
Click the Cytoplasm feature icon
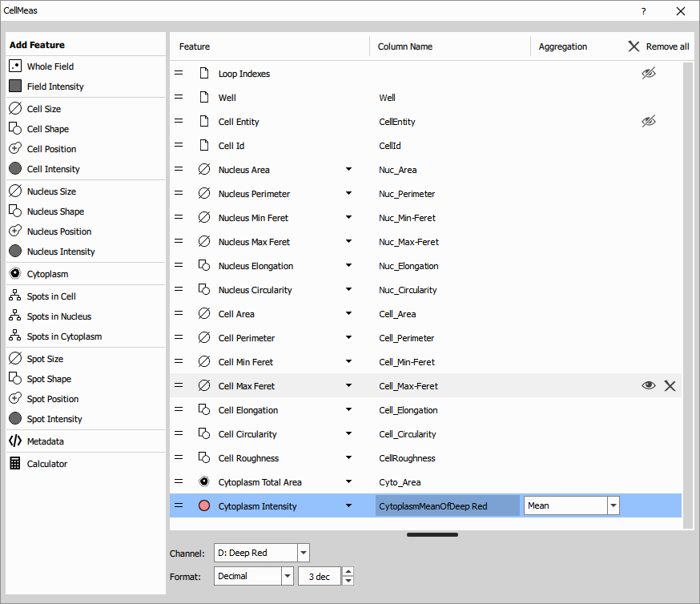coord(15,274)
